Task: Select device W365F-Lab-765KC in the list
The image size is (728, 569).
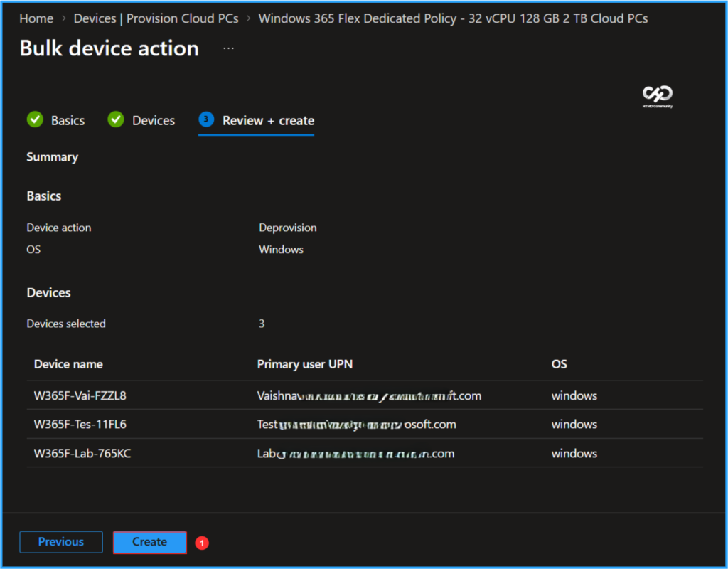Action: 82,454
